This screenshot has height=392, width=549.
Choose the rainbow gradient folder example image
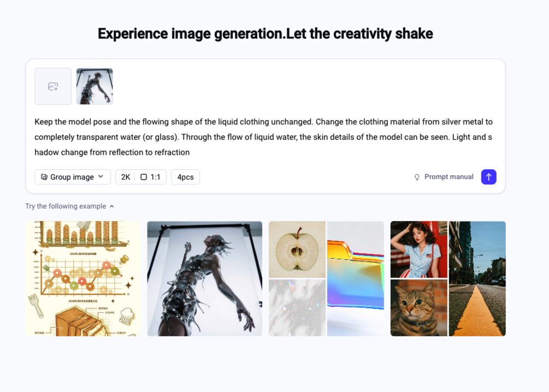click(355, 278)
